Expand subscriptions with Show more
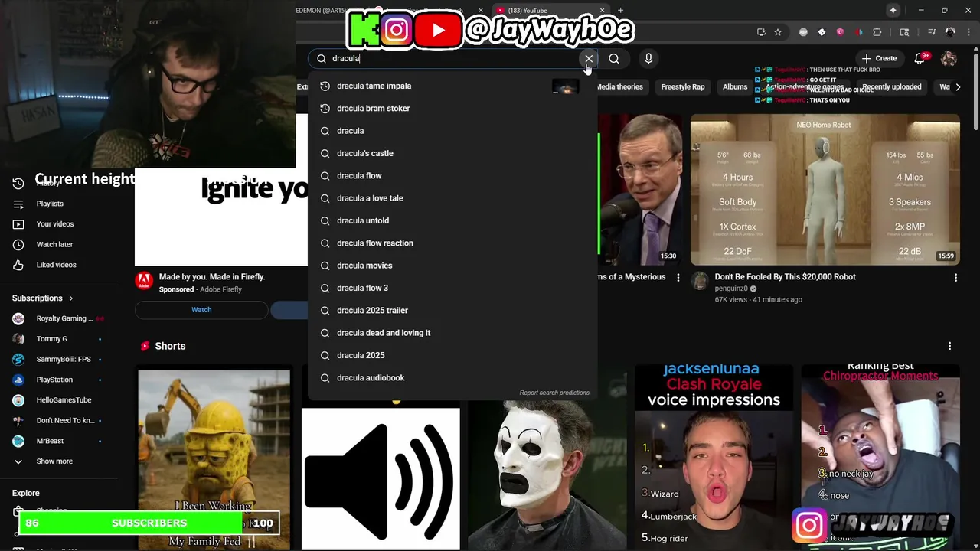This screenshot has height=551, width=980. pos(54,461)
